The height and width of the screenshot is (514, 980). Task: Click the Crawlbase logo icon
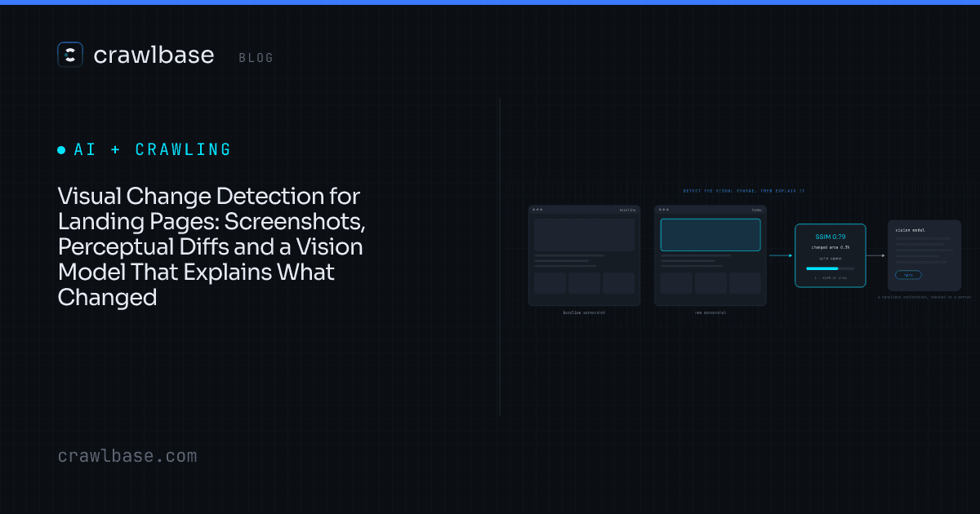(70, 55)
